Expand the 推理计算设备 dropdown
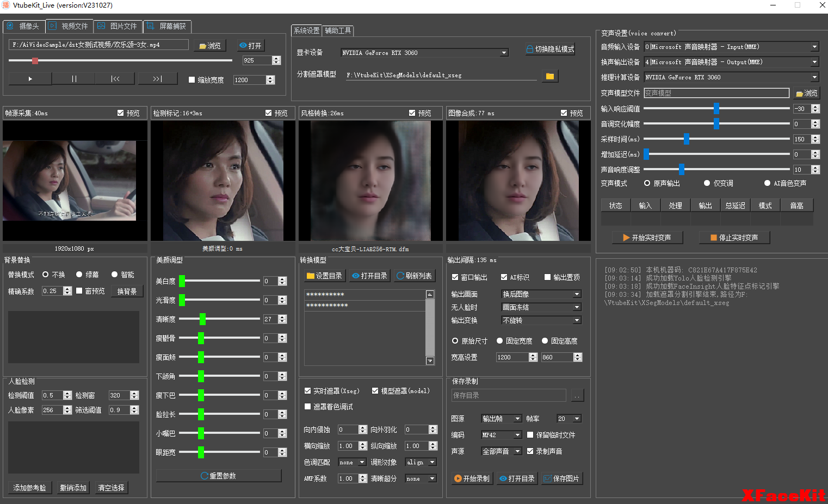The width and height of the screenshot is (828, 504). click(732, 77)
